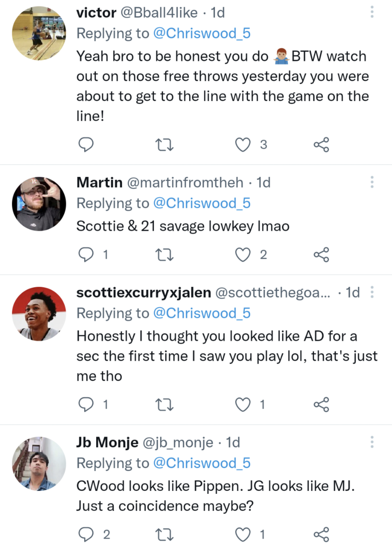Share Jb Monje's tweet
The width and height of the screenshot is (392, 554).
click(x=321, y=535)
